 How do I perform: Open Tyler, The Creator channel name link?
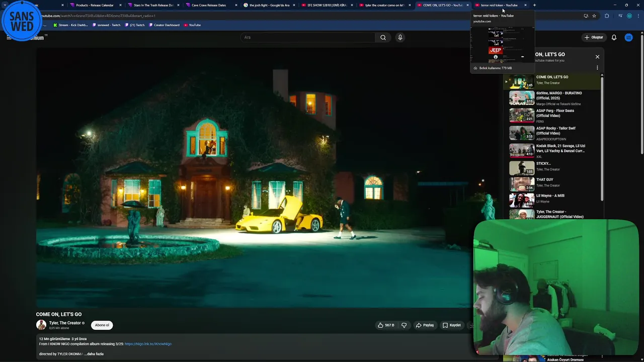coord(65,323)
